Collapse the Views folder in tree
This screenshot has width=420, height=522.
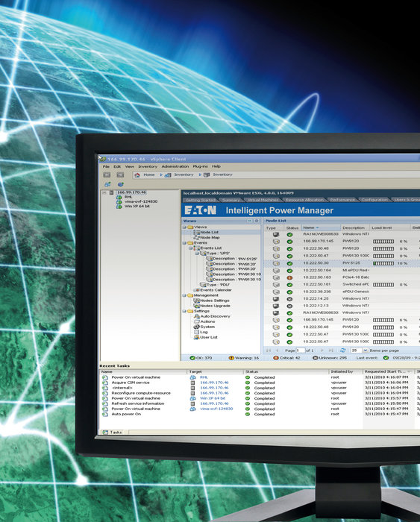[184, 227]
